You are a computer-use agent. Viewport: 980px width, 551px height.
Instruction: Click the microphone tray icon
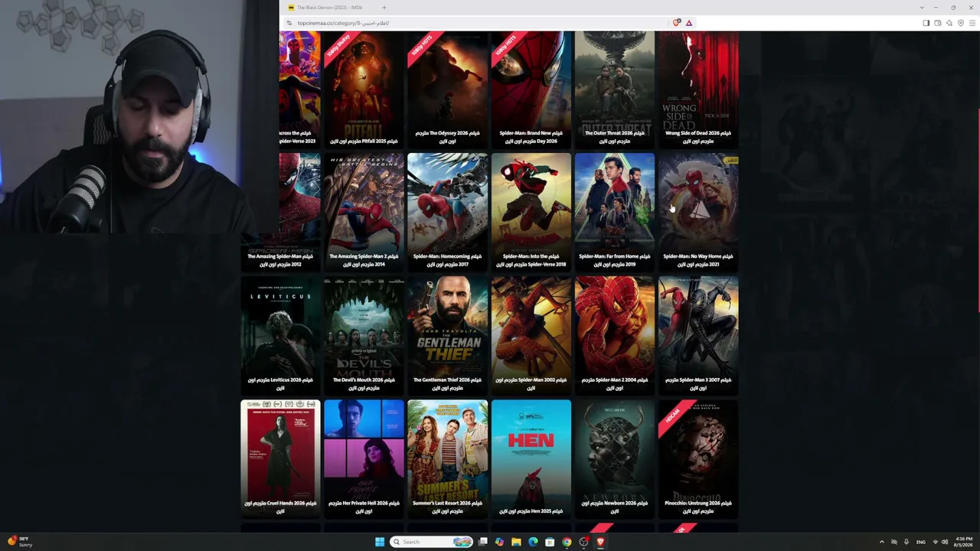pyautogui.click(x=906, y=542)
